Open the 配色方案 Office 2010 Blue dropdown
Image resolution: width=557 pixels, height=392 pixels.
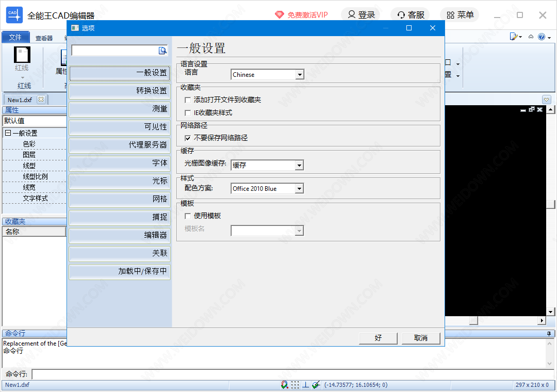pyautogui.click(x=300, y=189)
